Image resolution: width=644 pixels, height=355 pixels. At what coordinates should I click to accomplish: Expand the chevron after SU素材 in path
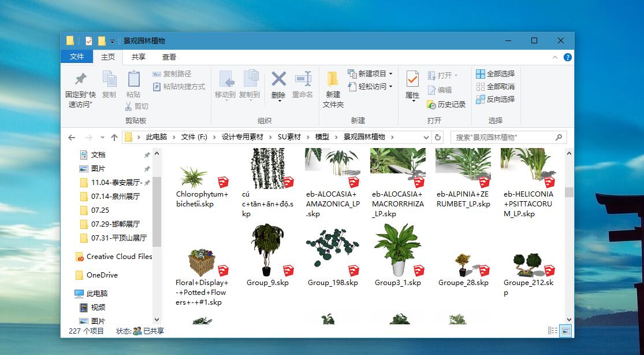click(308, 138)
